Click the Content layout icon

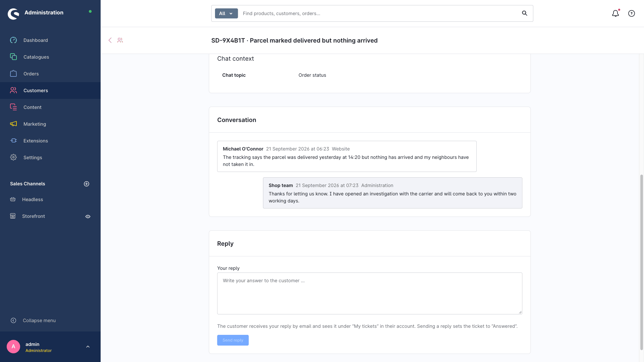click(13, 107)
